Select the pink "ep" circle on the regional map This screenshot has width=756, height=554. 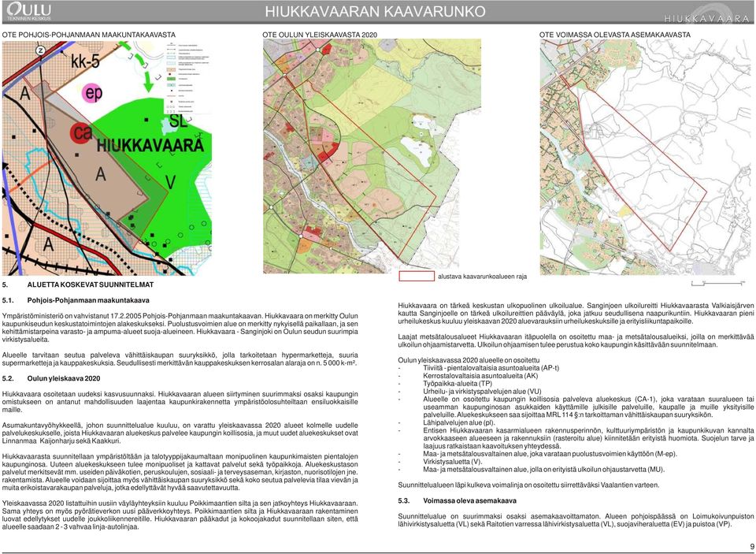93,93
